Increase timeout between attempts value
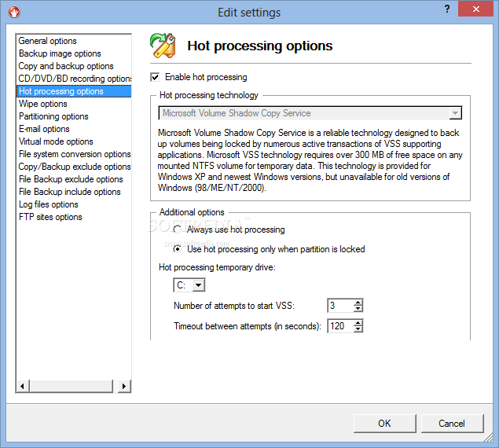Viewport: 499px width, 448px height. point(358,323)
